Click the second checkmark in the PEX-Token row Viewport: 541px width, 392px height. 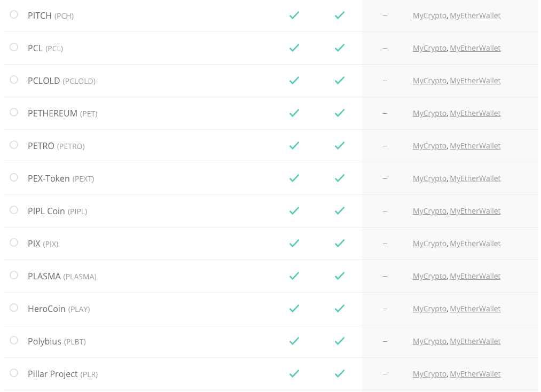(340, 178)
